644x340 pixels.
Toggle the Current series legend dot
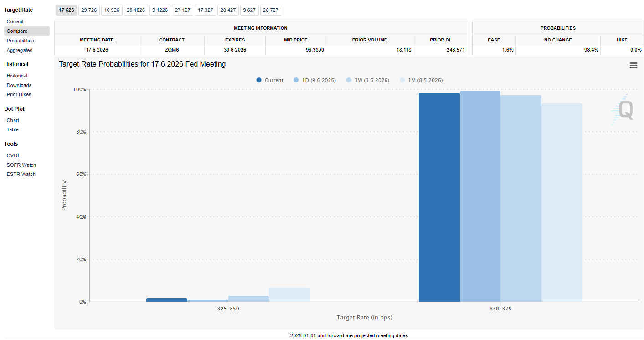pyautogui.click(x=259, y=80)
